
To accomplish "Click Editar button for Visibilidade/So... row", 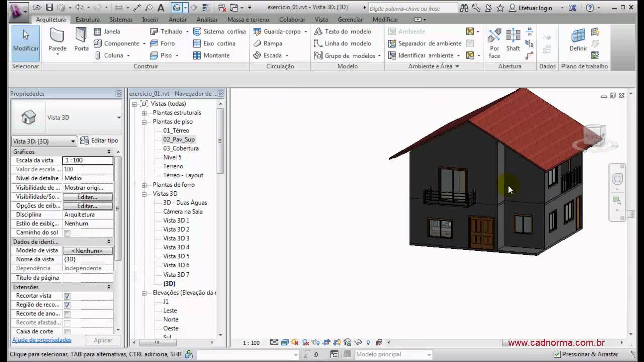I will tap(88, 197).
